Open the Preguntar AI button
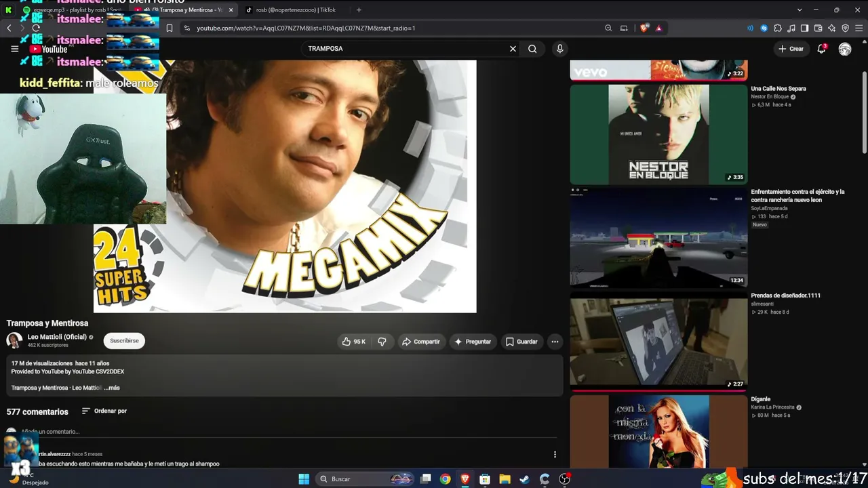 click(473, 342)
